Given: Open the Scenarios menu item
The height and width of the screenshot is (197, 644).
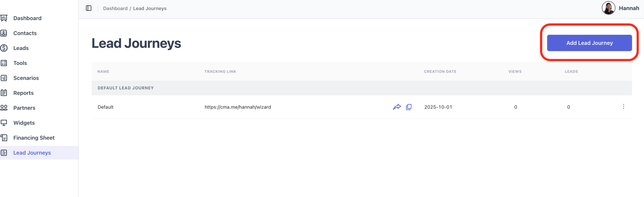Looking at the screenshot, I should pyautogui.click(x=26, y=78).
